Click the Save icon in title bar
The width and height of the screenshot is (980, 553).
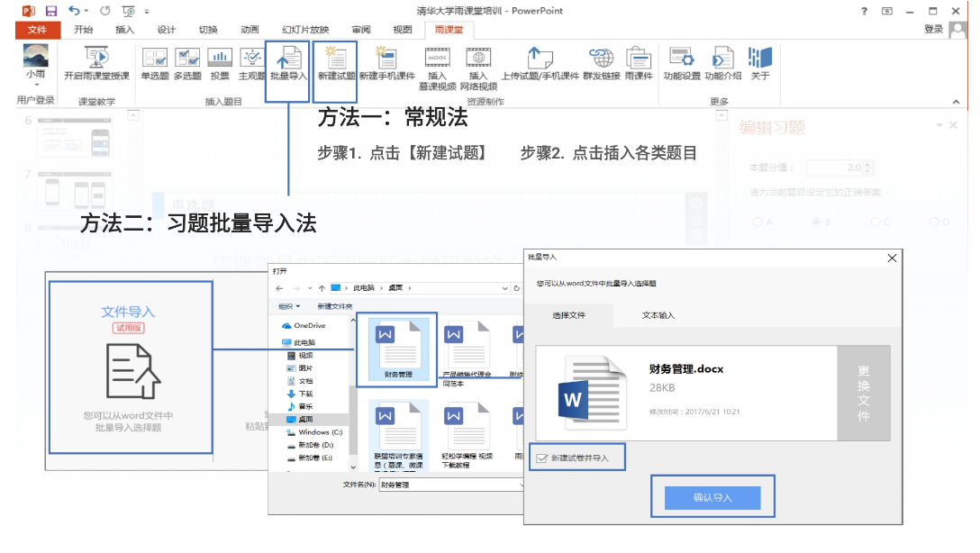(51, 11)
